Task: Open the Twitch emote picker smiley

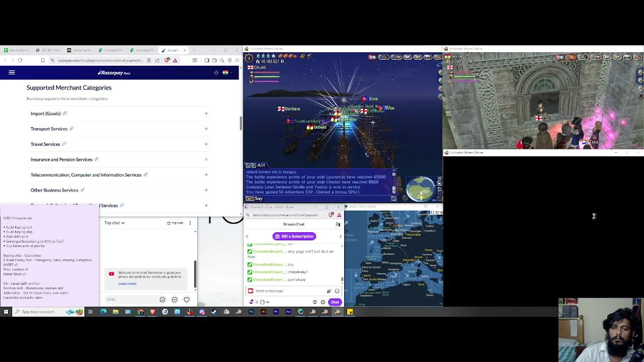Action: click(x=337, y=291)
